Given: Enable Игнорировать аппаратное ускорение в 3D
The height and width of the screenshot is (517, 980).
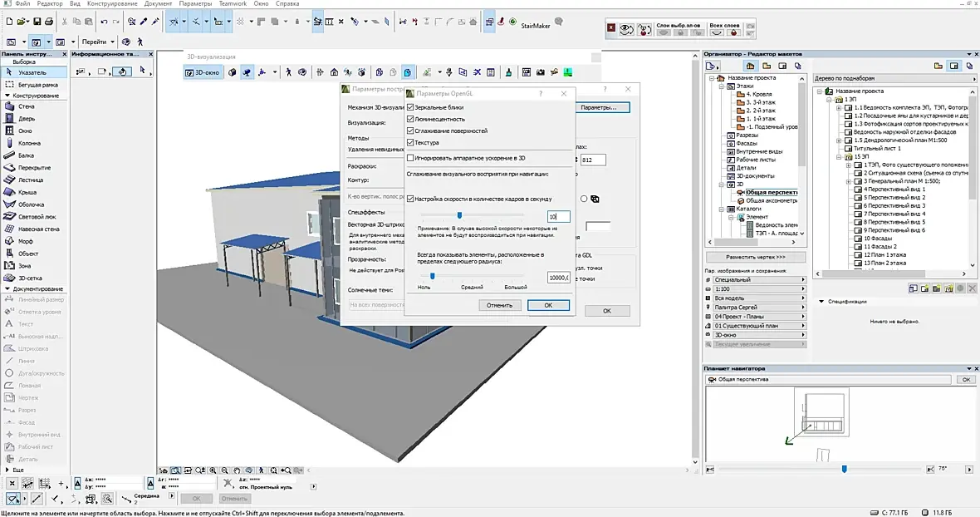Looking at the screenshot, I should pyautogui.click(x=410, y=157).
